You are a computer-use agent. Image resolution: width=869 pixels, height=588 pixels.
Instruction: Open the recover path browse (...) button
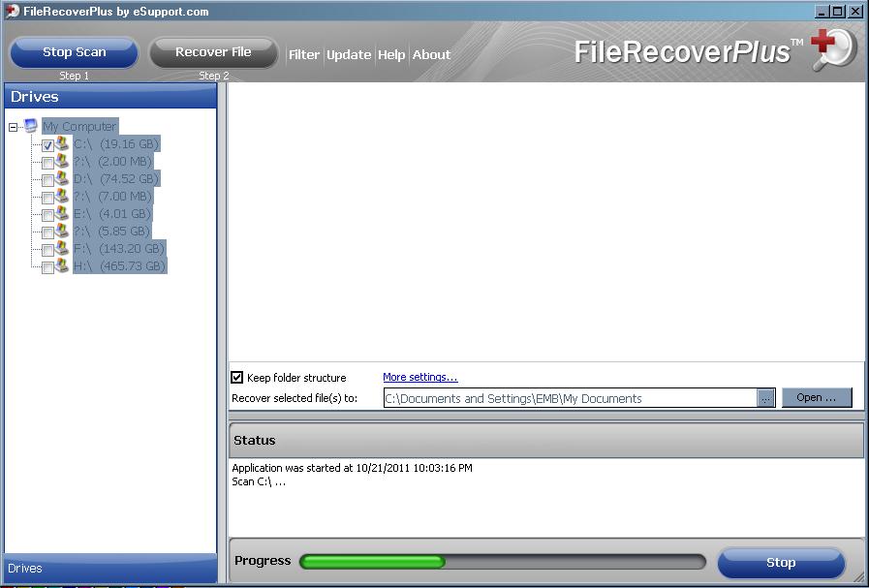765,398
